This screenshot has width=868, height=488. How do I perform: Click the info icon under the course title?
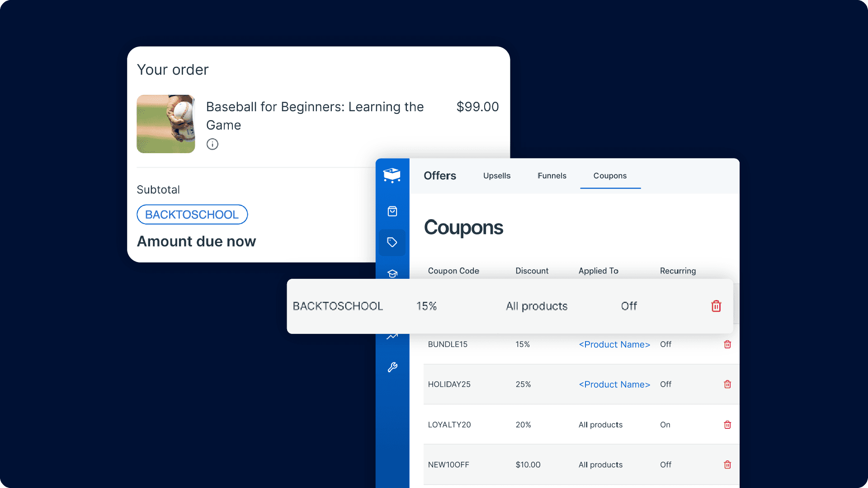[212, 144]
